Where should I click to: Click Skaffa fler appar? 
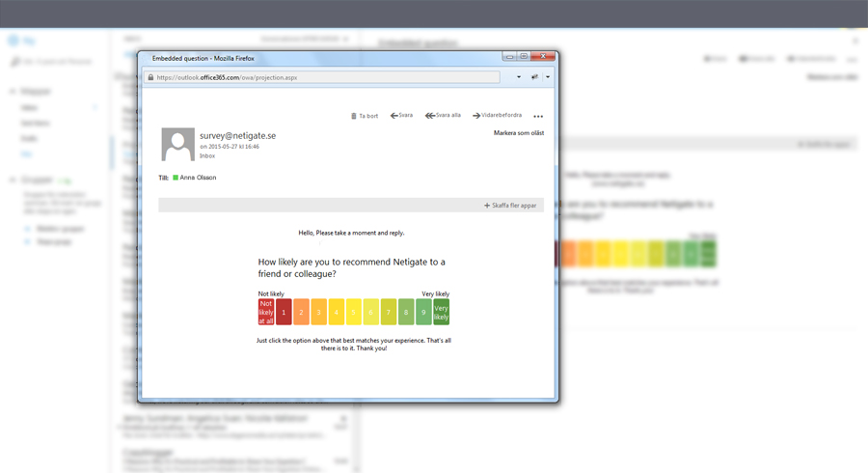510,206
